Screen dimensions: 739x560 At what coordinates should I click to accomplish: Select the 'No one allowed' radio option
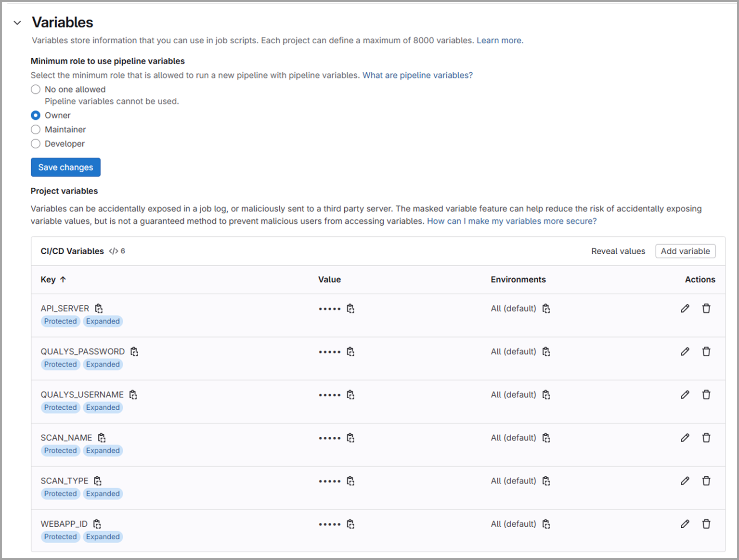coord(36,90)
